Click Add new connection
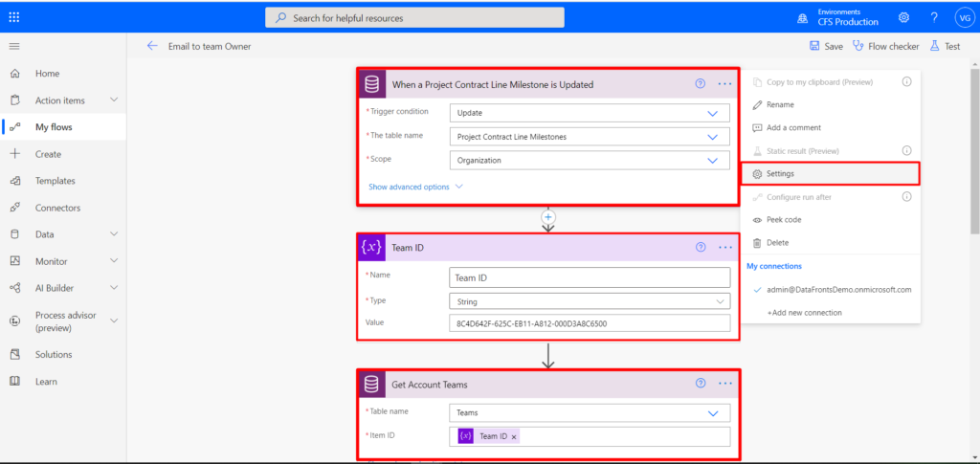 pyautogui.click(x=804, y=312)
